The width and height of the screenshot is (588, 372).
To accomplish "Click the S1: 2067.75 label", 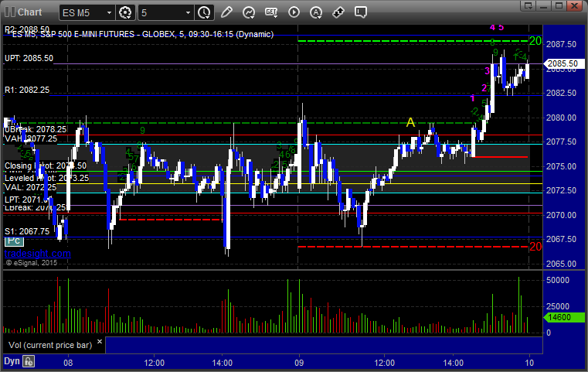I will click(26, 231).
